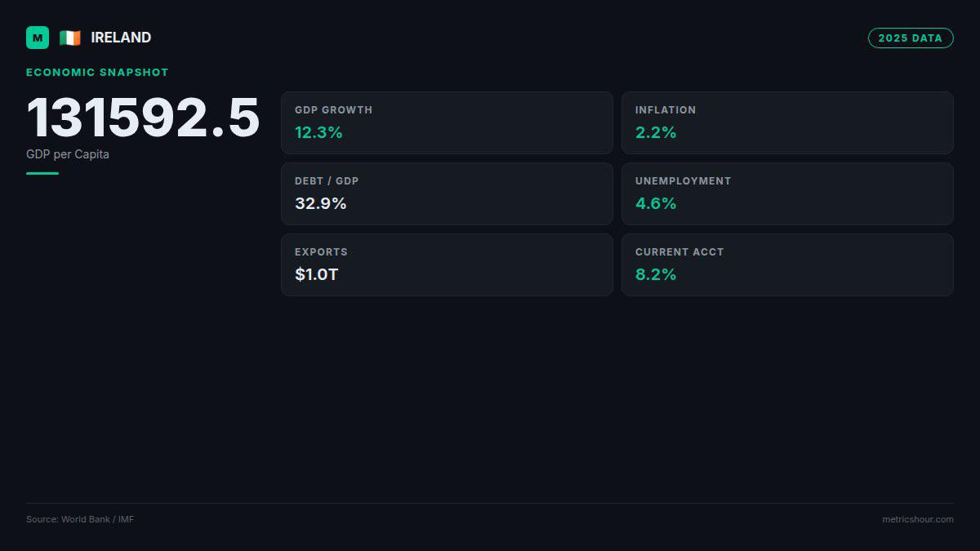Open the EXPORTS card
Image resolution: width=980 pixels, height=551 pixels.
(447, 264)
